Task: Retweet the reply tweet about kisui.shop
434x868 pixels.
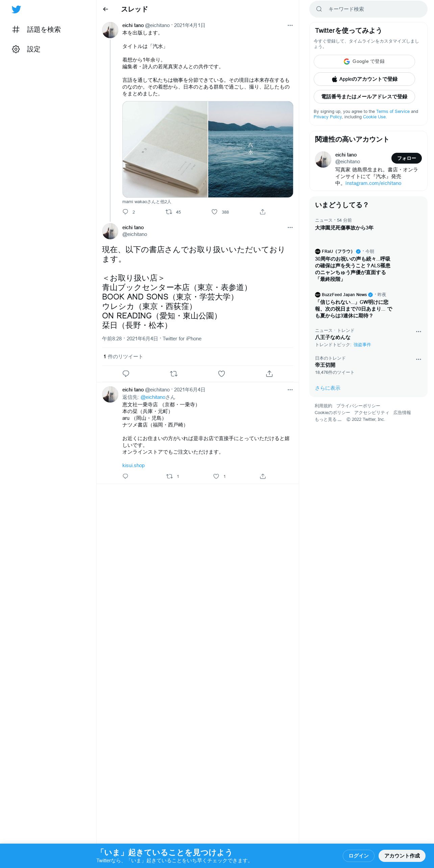Action: (169, 476)
